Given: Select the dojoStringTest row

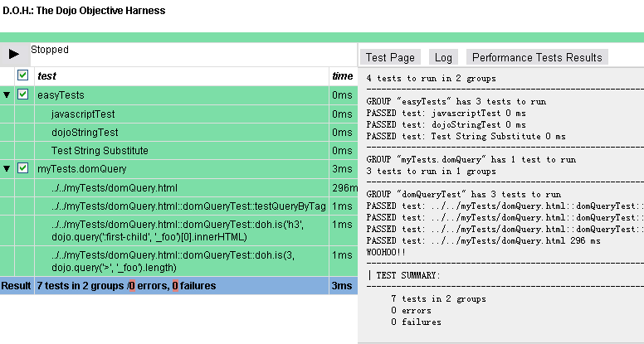Looking at the screenshot, I should (178, 133).
